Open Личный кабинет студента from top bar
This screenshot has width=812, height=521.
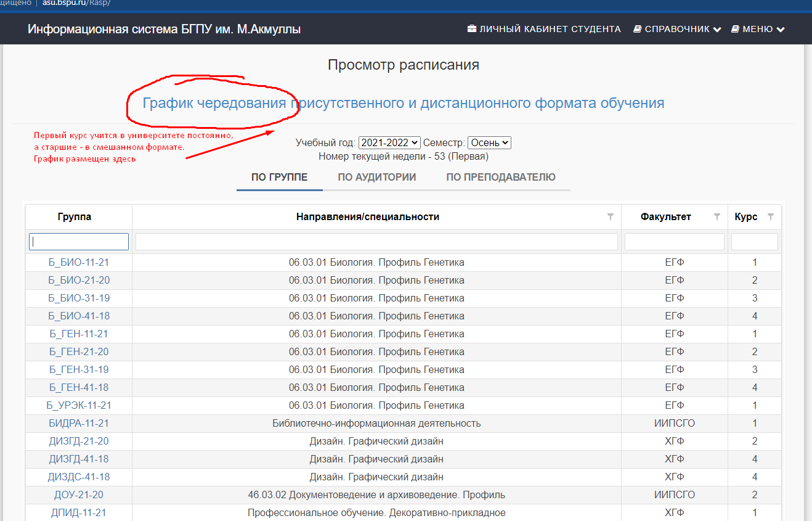point(544,29)
